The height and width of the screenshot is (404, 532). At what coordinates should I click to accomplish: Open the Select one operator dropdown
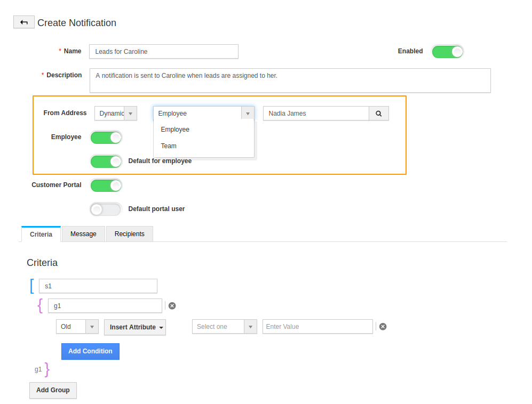point(225,327)
